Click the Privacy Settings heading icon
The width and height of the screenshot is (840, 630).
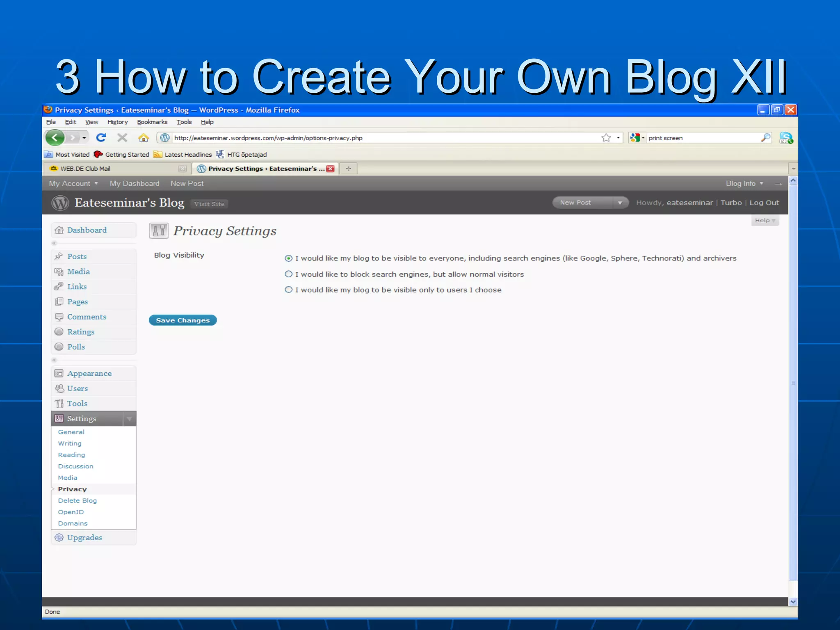point(159,231)
